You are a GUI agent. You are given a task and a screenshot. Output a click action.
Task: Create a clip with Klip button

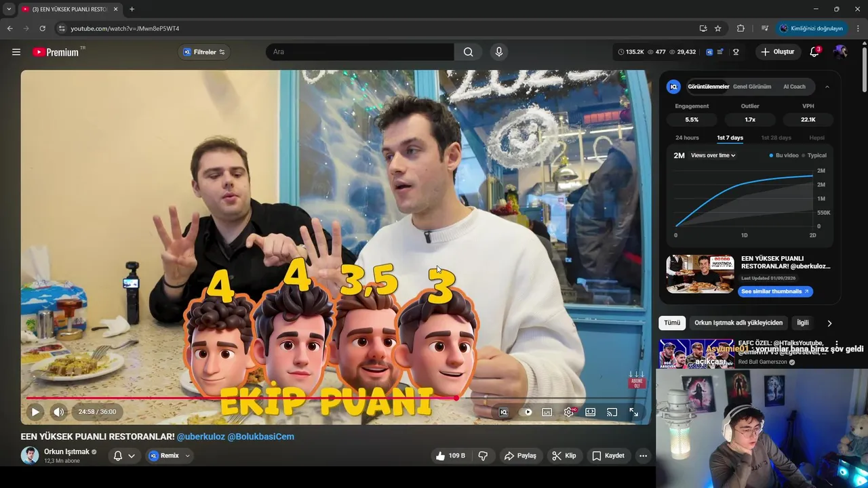pyautogui.click(x=564, y=455)
